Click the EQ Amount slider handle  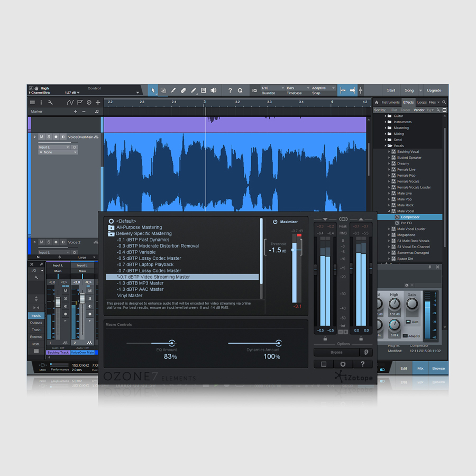[x=171, y=343]
